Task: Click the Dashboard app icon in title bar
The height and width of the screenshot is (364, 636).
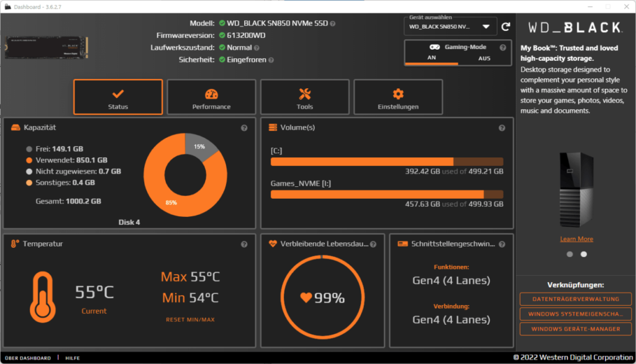Action: [x=7, y=7]
